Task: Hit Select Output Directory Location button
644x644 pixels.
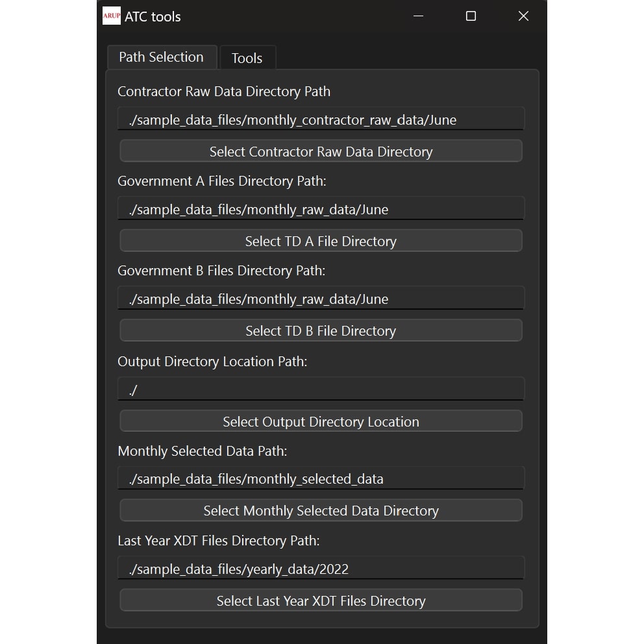Action: (321, 421)
